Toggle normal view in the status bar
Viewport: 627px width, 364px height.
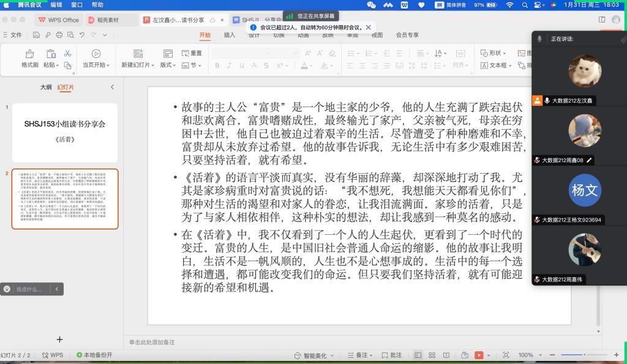coord(418,355)
